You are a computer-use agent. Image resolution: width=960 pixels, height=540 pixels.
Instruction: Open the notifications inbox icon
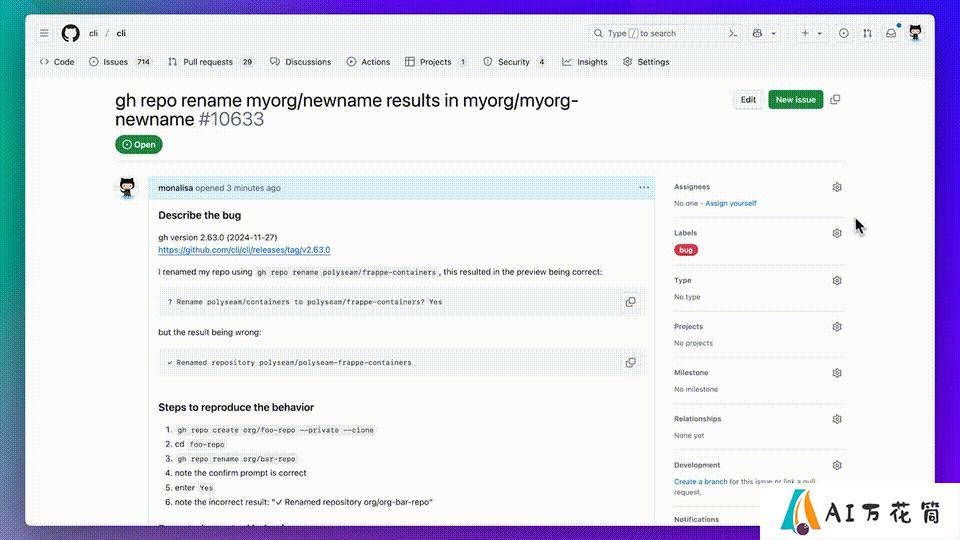click(x=891, y=33)
